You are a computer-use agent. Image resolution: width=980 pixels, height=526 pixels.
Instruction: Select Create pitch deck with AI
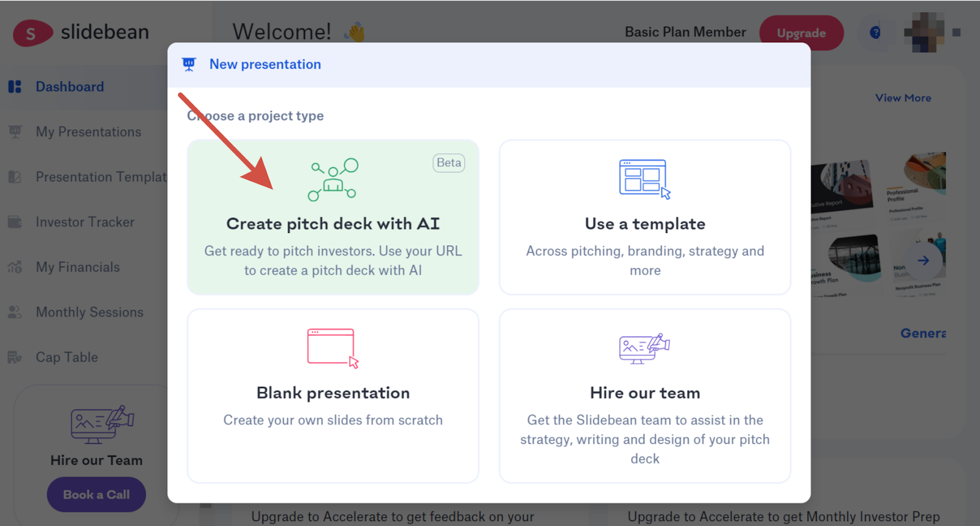[x=333, y=217]
